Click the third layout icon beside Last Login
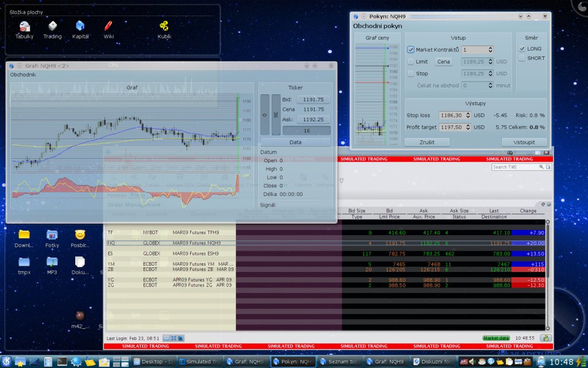588x368 pixels. pyautogui.click(x=181, y=338)
